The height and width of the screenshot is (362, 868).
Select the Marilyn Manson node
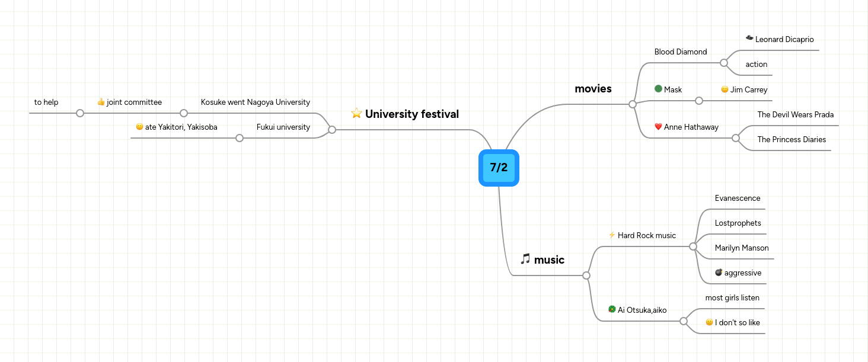point(742,248)
